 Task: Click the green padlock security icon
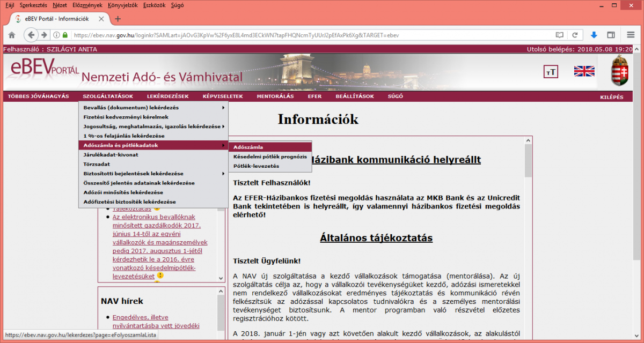(65, 35)
